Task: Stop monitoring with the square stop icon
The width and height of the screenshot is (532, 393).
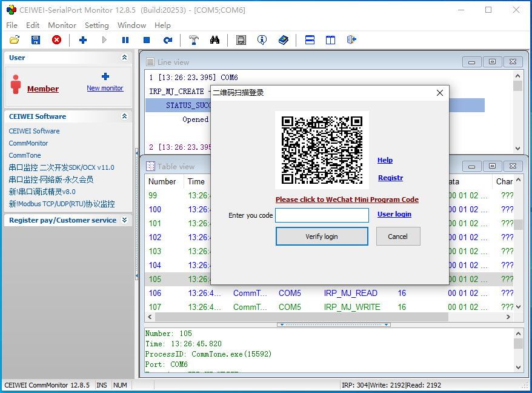Action: point(147,40)
